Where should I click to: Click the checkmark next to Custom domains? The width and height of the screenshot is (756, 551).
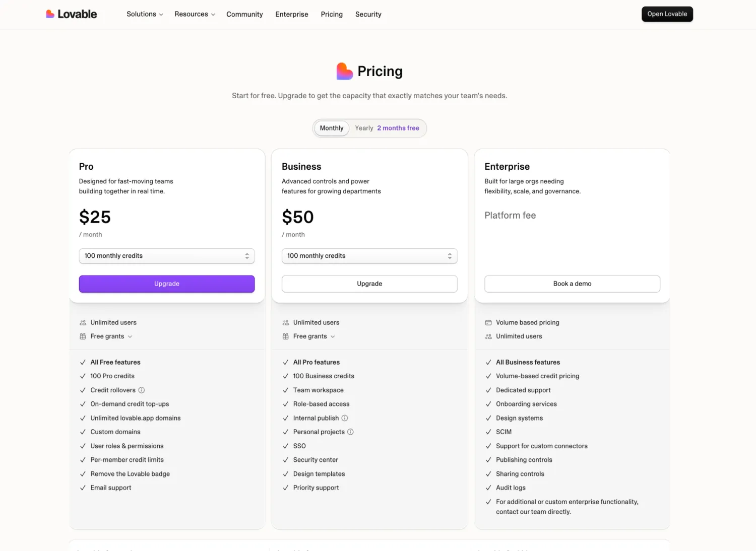coord(83,432)
